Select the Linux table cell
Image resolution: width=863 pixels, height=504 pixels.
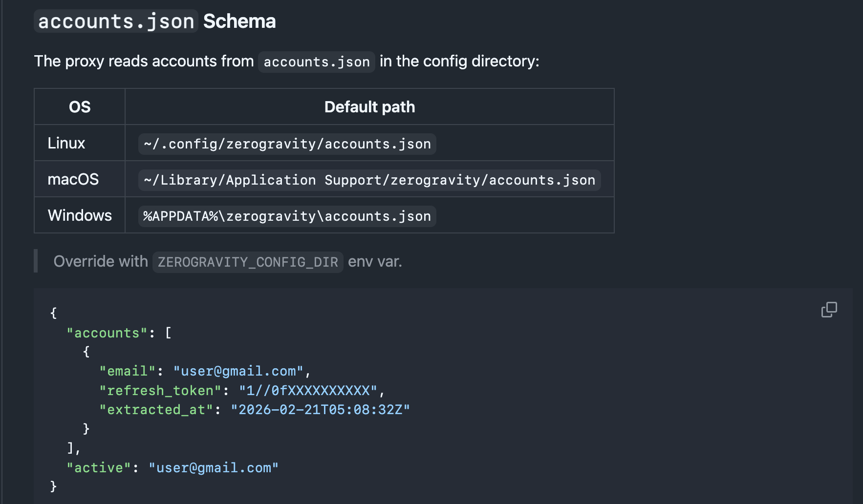(x=80, y=143)
